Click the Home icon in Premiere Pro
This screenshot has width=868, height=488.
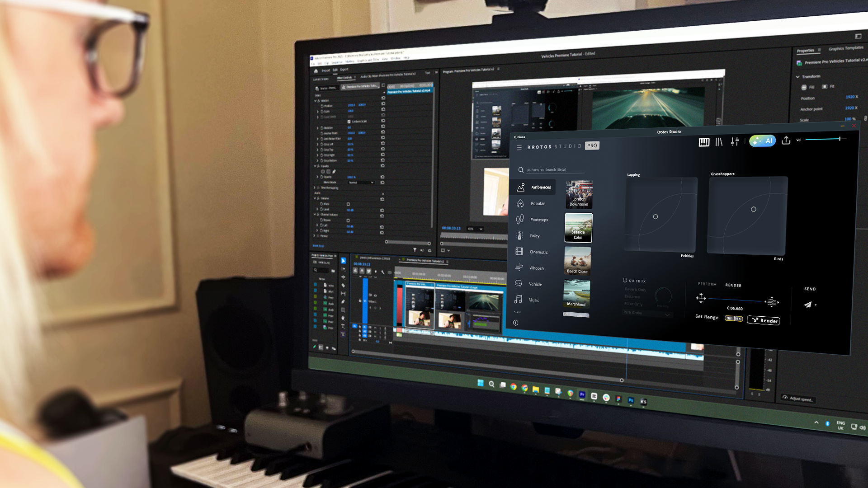coord(316,71)
